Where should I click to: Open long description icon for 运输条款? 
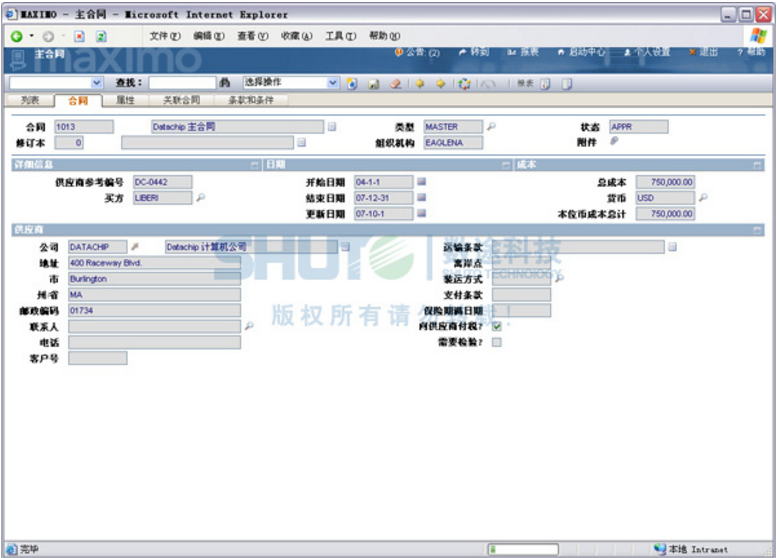[672, 247]
